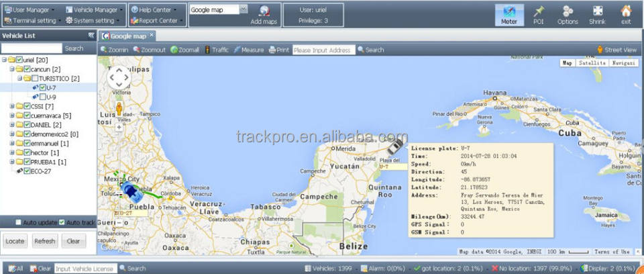Expand the DANIEL [2] folder
The width and height of the screenshot is (644, 274).
[12, 125]
